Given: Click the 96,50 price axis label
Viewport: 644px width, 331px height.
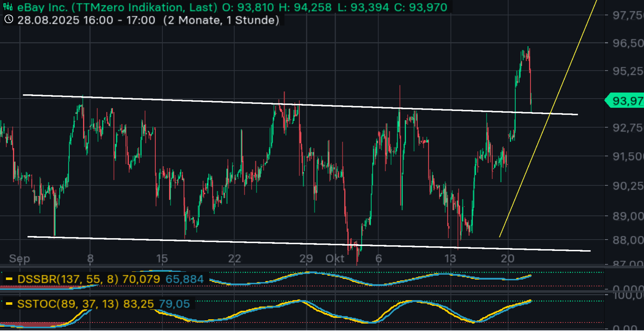Looking at the screenshot, I should coord(627,43).
